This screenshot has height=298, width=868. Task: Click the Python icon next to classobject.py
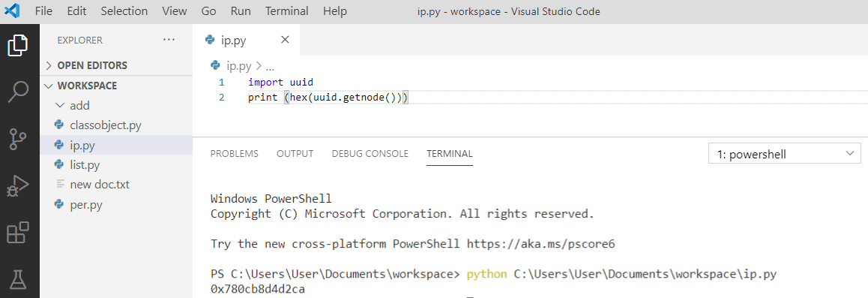pyautogui.click(x=59, y=125)
